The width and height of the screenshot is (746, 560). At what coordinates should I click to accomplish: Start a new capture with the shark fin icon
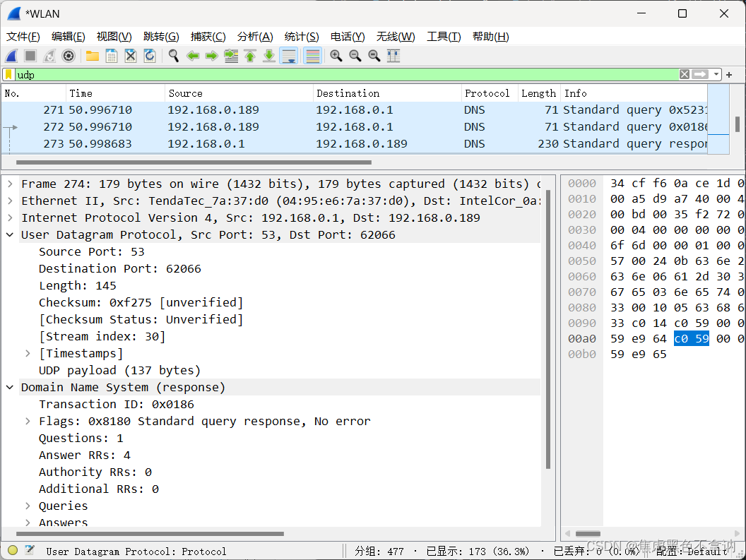tap(10, 56)
